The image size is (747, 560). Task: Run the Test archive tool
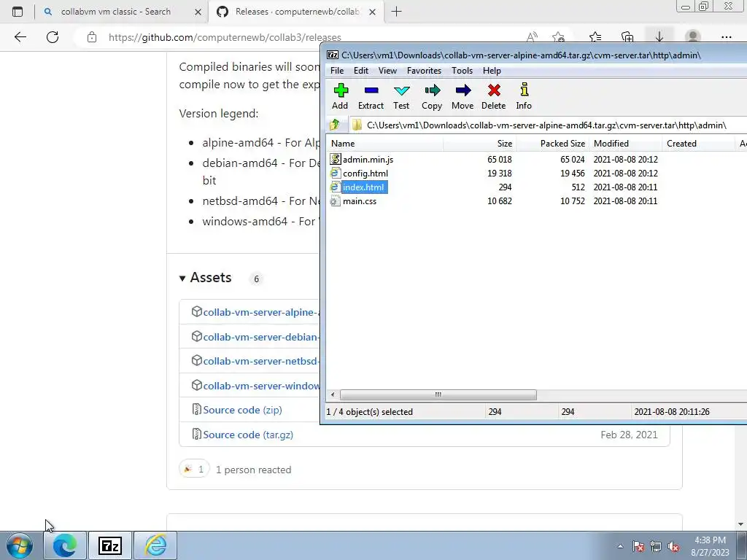pyautogui.click(x=401, y=97)
